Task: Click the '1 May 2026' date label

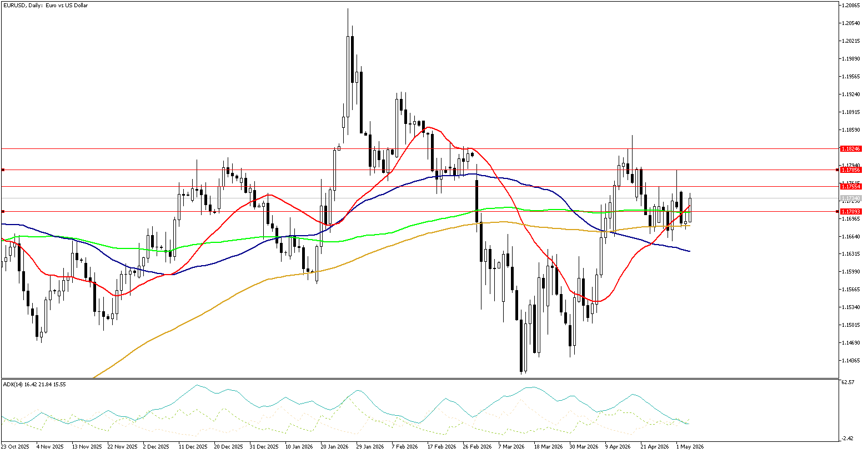Action: pyautogui.click(x=690, y=446)
